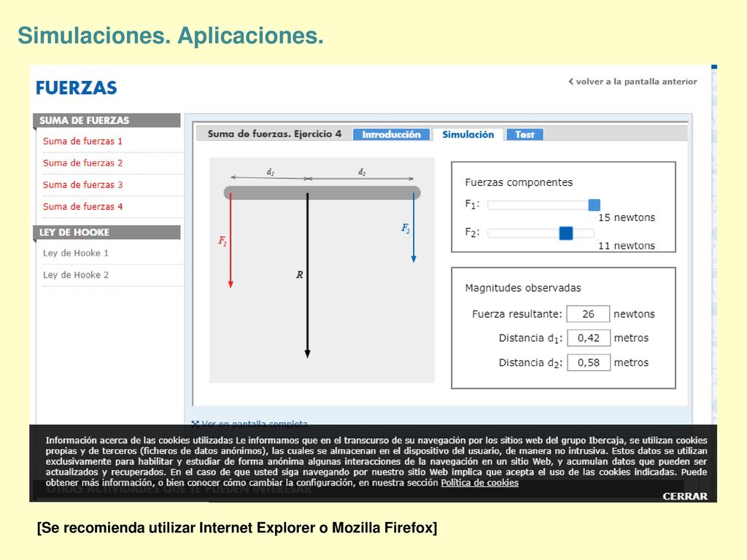Click the d2 distance label in diagram
The height and width of the screenshot is (560, 747).
tap(362, 171)
